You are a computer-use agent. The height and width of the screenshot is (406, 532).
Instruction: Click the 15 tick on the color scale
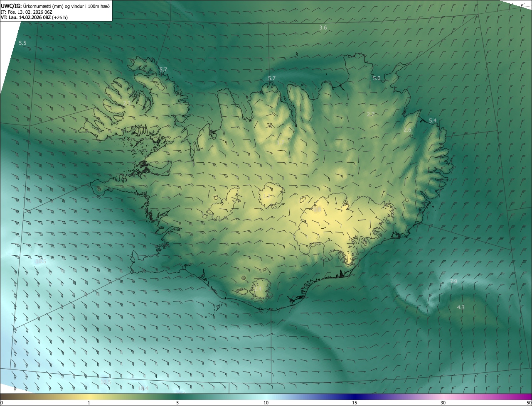coord(355,403)
